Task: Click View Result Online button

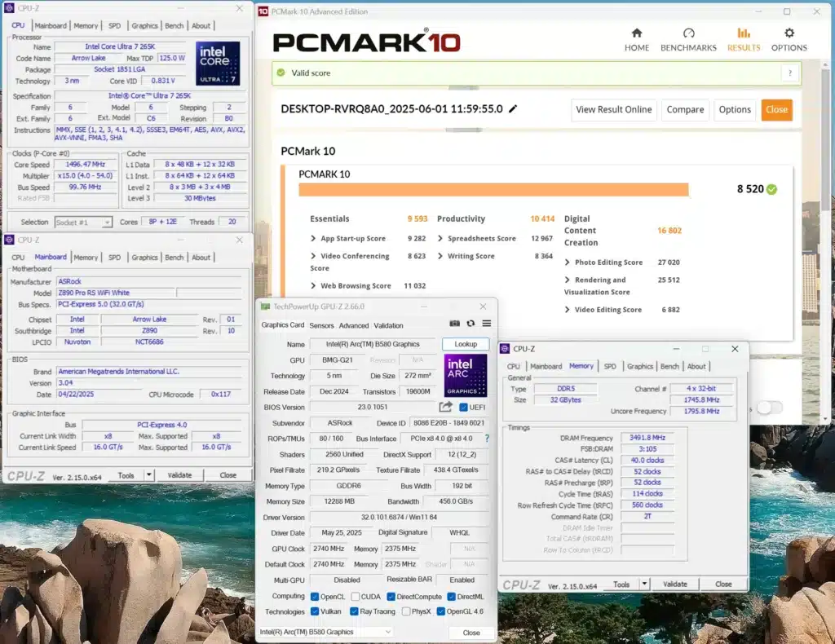Action: [x=613, y=109]
